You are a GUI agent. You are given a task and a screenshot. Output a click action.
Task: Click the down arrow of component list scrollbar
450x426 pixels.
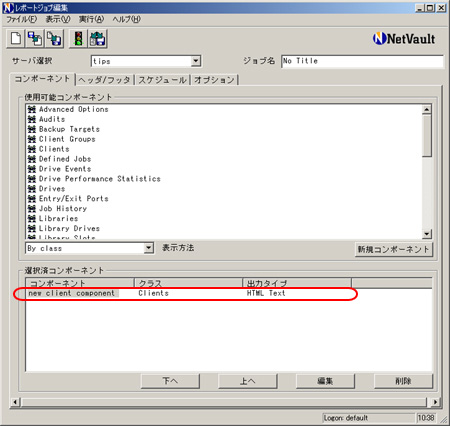coord(427,234)
